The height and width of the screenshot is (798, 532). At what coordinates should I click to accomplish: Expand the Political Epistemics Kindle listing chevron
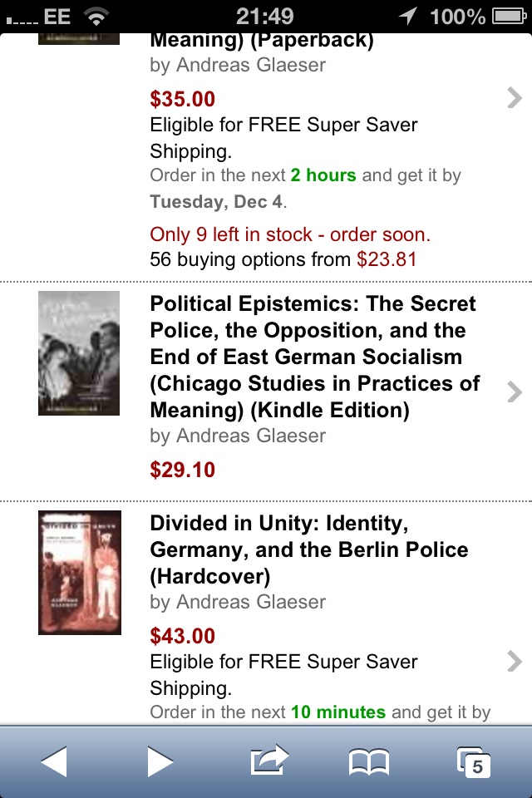tap(515, 391)
